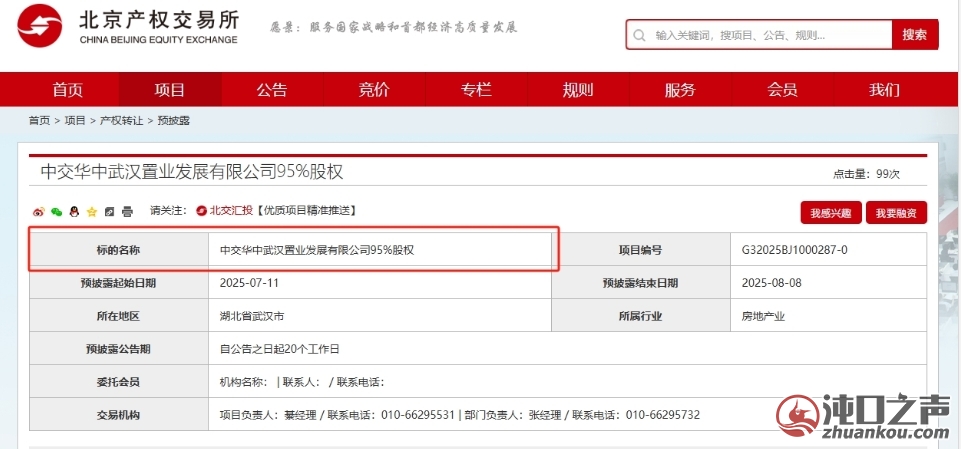Click the 搜索 search button
The image size is (961, 449).
pos(914,35)
